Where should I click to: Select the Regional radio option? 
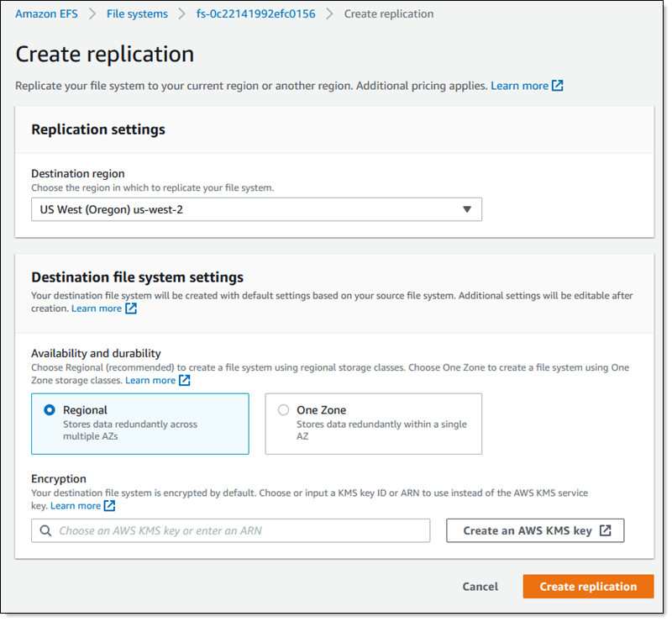(x=50, y=410)
